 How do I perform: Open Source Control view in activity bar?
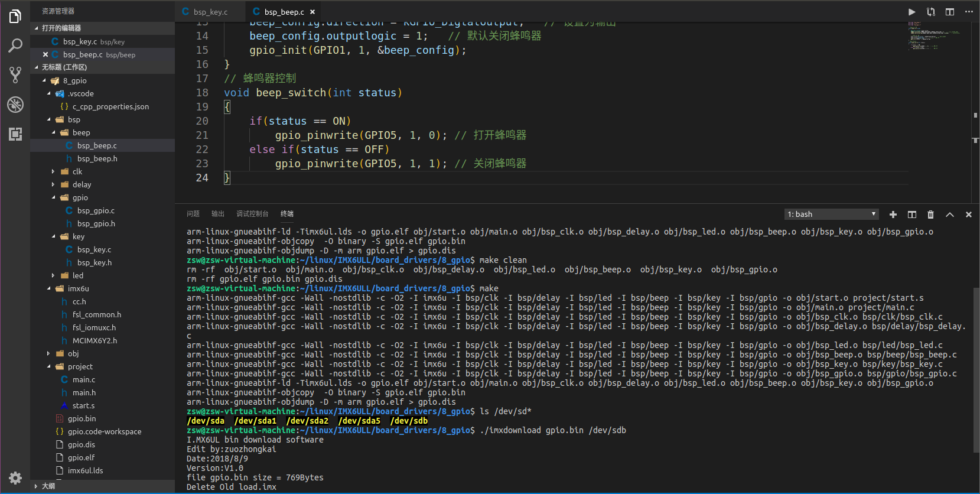tap(15, 74)
